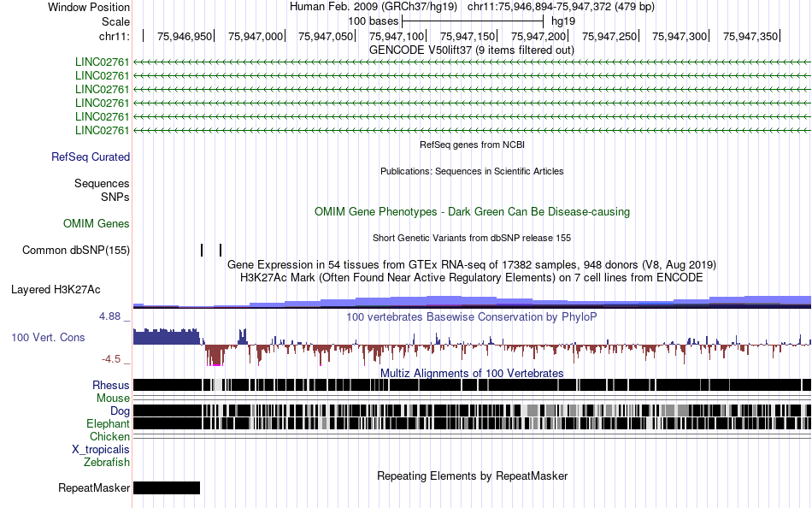This screenshot has width=812, height=508.
Task: Click the GTEx Gene Expression track title
Action: [472, 265]
